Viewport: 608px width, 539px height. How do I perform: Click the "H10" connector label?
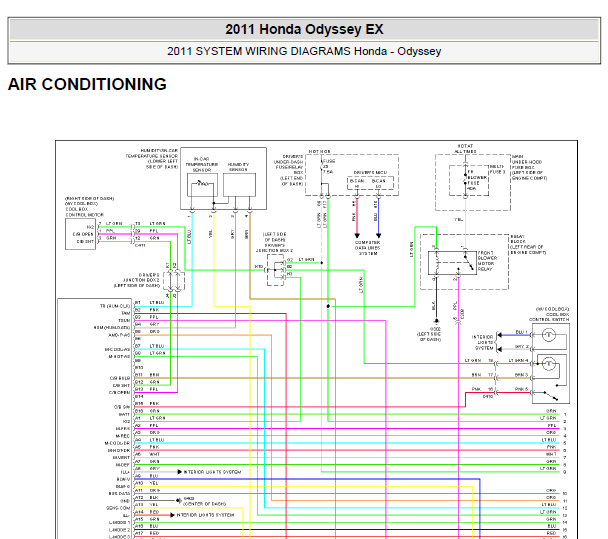pyautogui.click(x=259, y=267)
